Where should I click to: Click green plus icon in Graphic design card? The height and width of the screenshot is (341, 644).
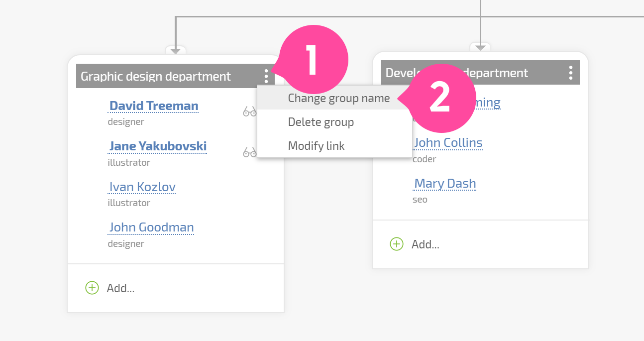92,288
